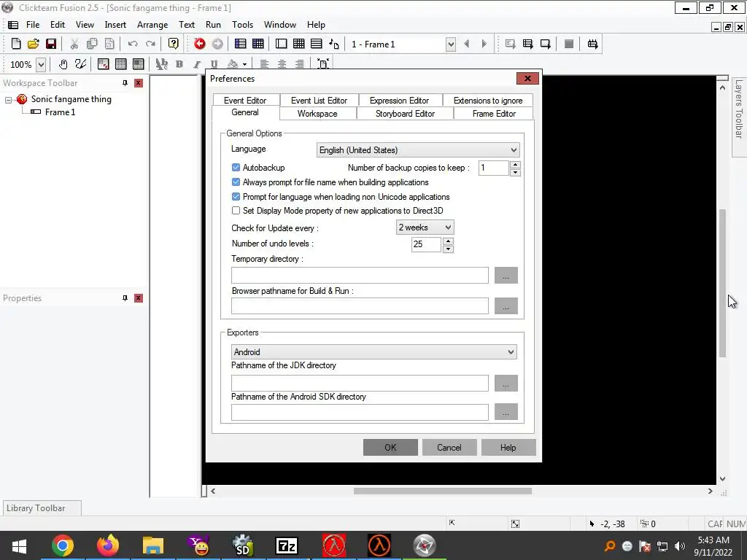Open the Event List Editor icon
This screenshot has height=560, width=747.
pyautogui.click(x=317, y=44)
